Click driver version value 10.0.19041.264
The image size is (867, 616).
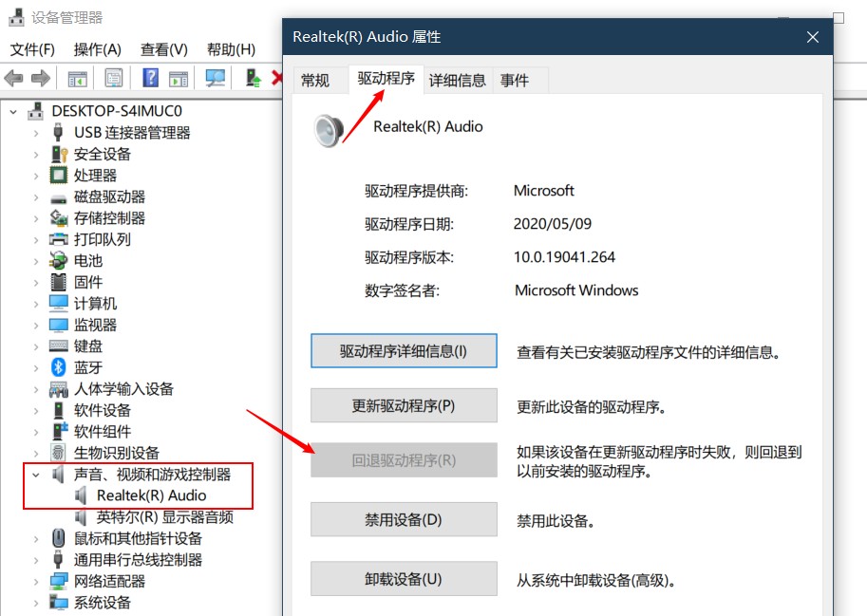coord(564,257)
